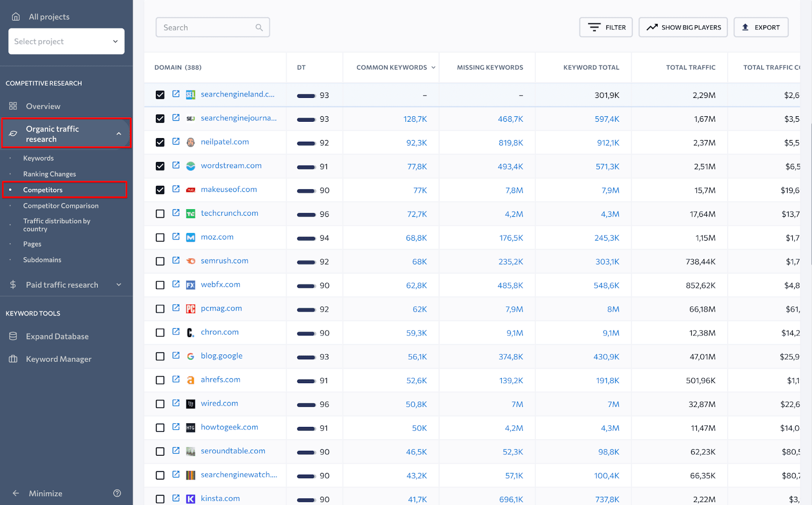
Task: Click the Paid traffic research dollar icon
Action: 13,285
